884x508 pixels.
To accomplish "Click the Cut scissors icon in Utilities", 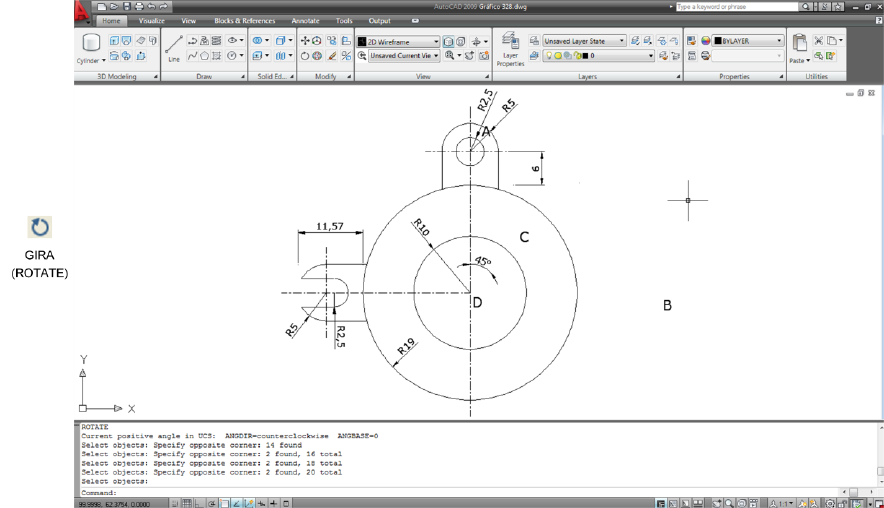I will pos(818,41).
